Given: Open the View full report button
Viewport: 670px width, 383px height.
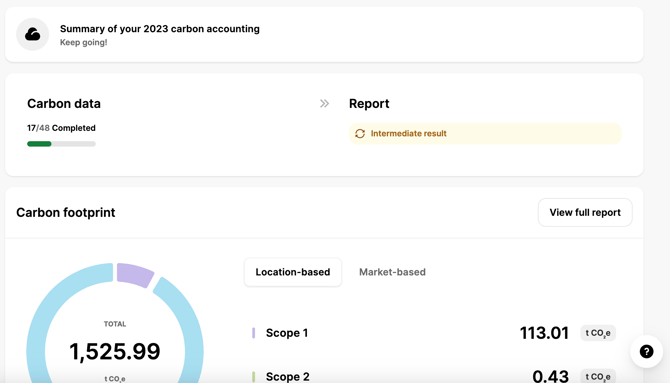Looking at the screenshot, I should point(585,212).
